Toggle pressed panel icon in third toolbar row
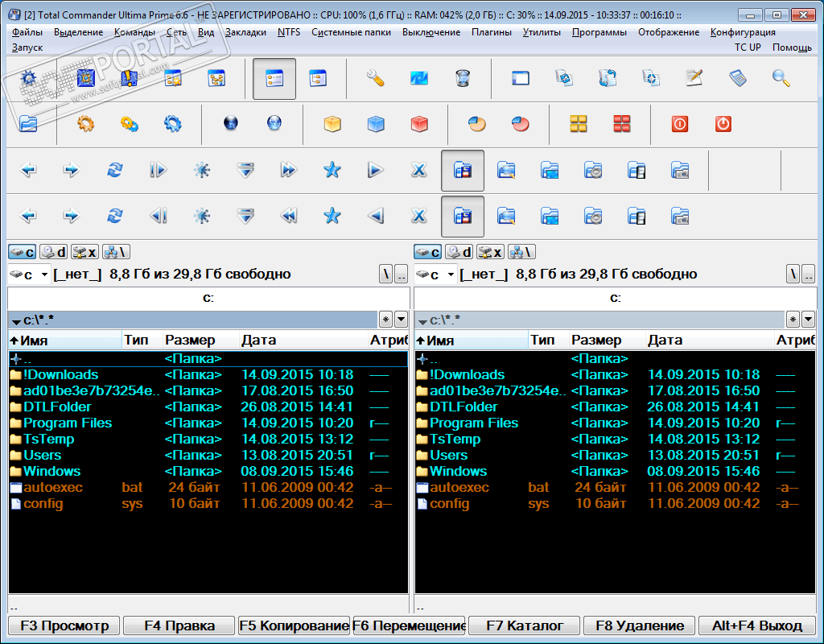Screen dimensions: 824x644 pyautogui.click(x=463, y=171)
